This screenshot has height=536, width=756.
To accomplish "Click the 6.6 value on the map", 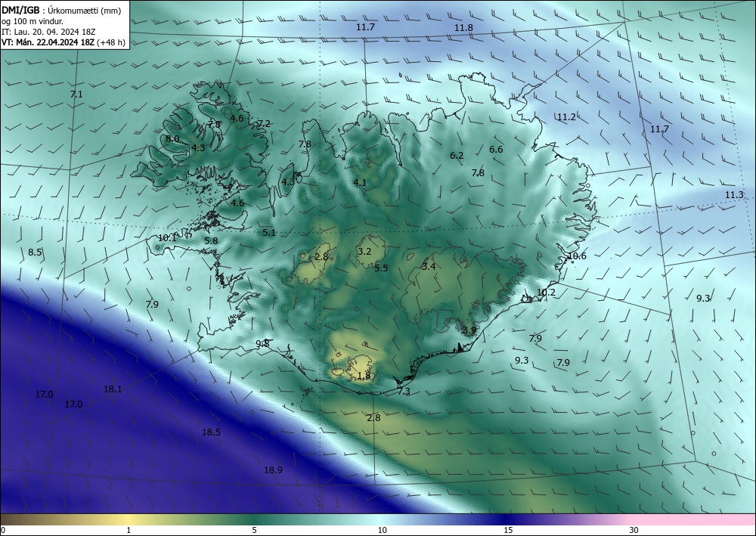I will [496, 150].
